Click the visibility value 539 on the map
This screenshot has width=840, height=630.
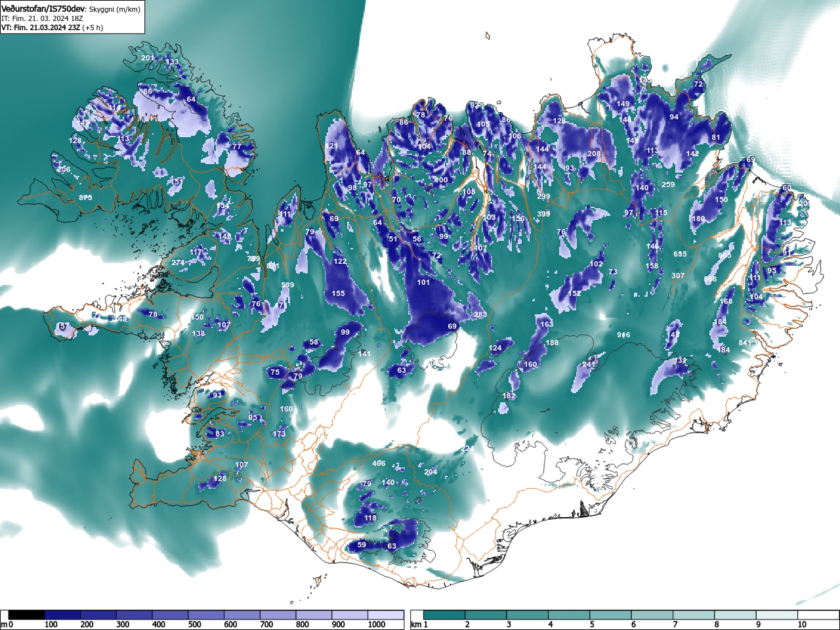287,285
